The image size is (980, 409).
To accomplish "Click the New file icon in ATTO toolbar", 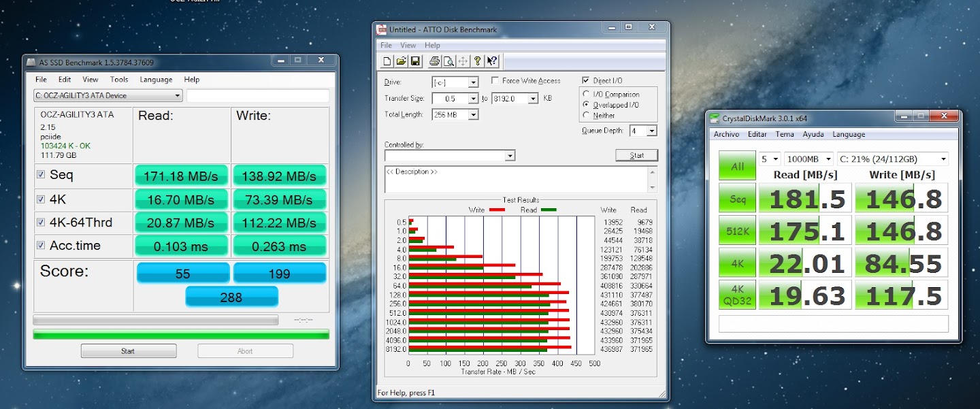I will click(x=387, y=61).
